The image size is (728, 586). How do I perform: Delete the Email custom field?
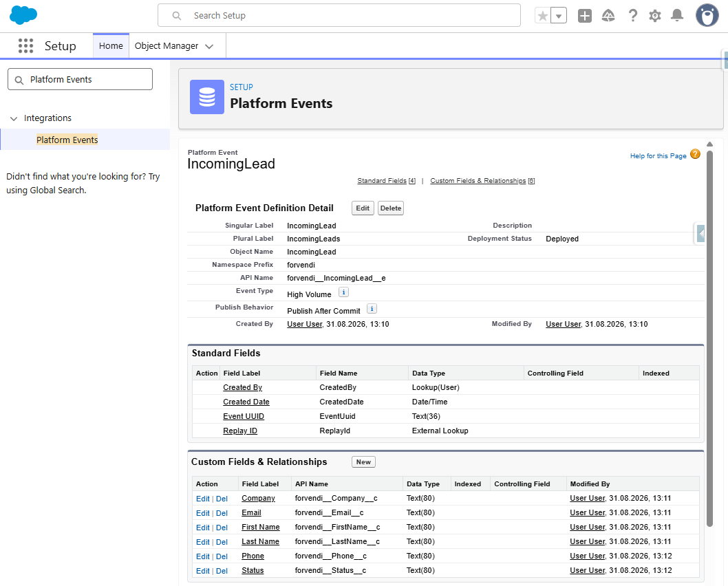pos(222,513)
